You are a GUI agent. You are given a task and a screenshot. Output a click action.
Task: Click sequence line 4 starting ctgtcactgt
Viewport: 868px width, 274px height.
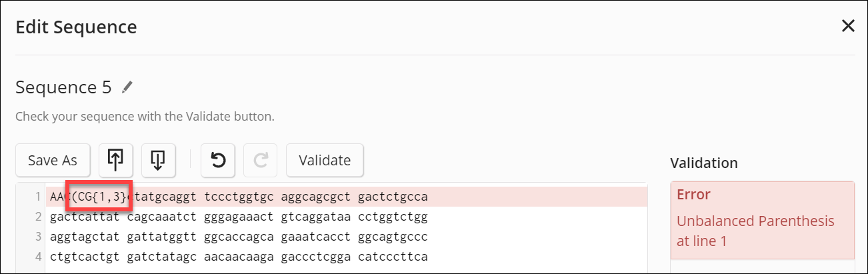click(x=238, y=257)
